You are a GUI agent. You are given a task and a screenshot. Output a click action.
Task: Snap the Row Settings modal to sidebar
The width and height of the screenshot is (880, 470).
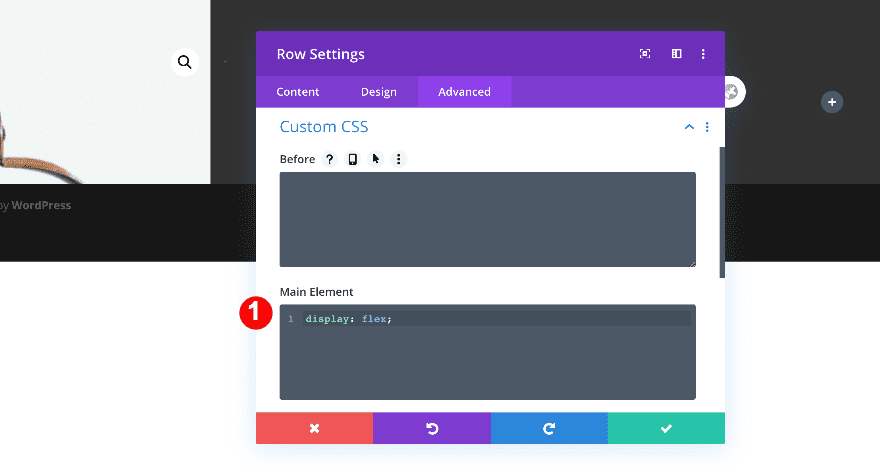point(676,54)
